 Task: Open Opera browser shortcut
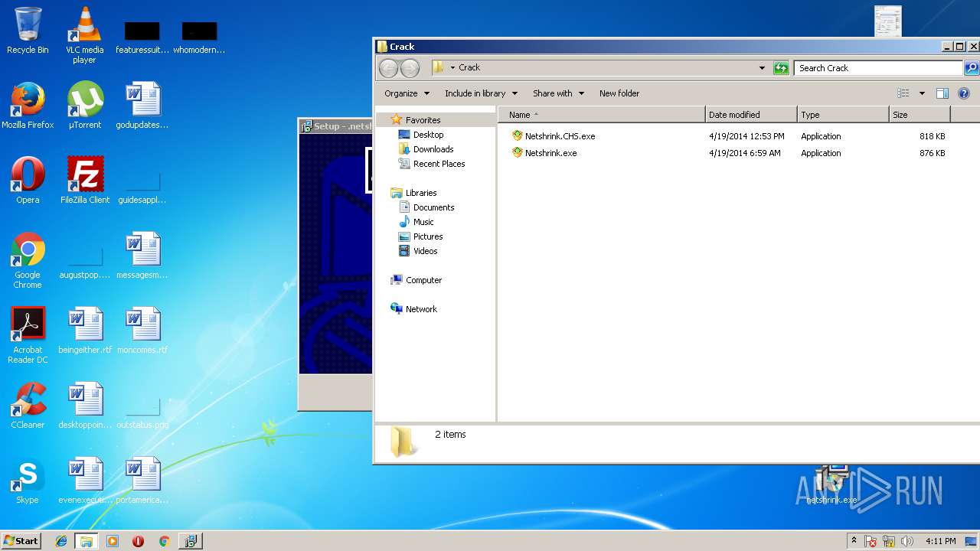(28, 181)
